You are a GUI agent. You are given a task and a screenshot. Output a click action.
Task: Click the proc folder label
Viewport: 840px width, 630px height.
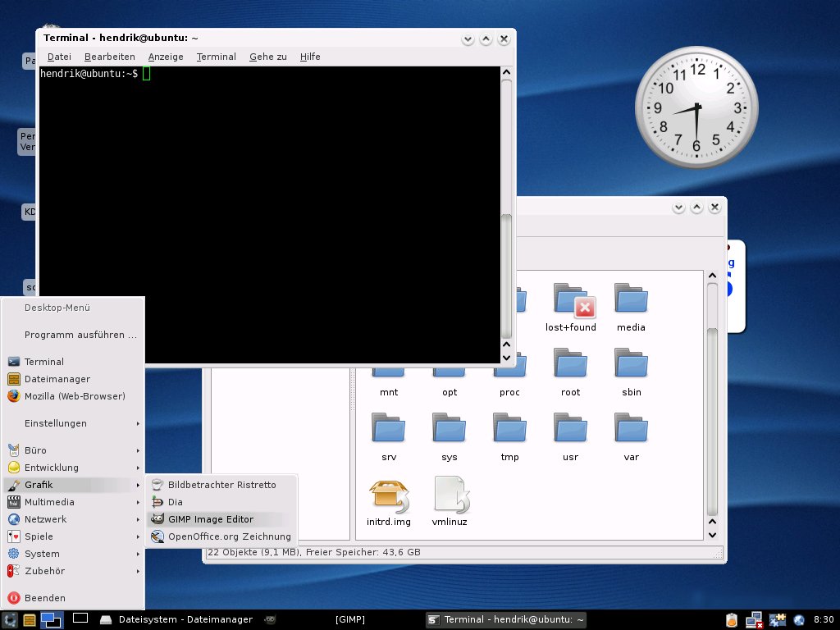[509, 392]
